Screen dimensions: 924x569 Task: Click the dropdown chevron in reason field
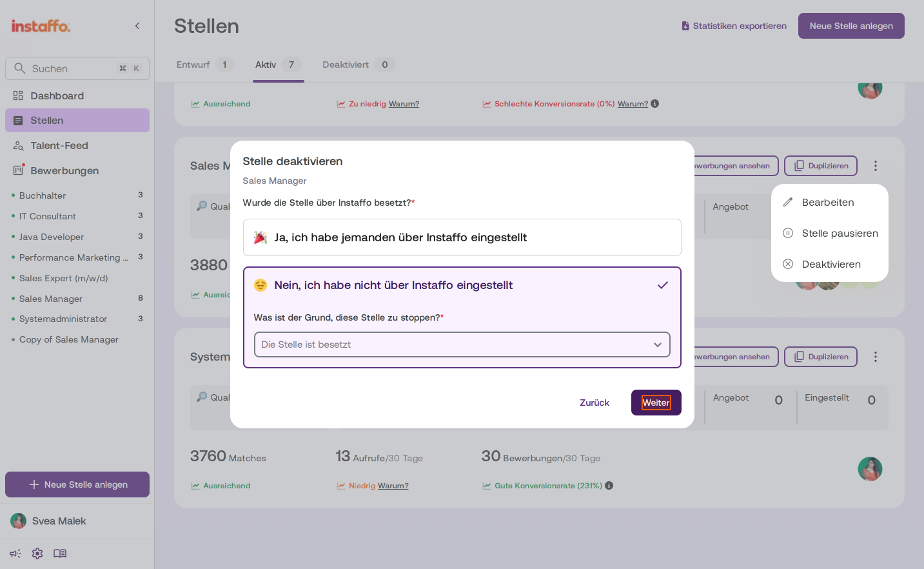(658, 344)
